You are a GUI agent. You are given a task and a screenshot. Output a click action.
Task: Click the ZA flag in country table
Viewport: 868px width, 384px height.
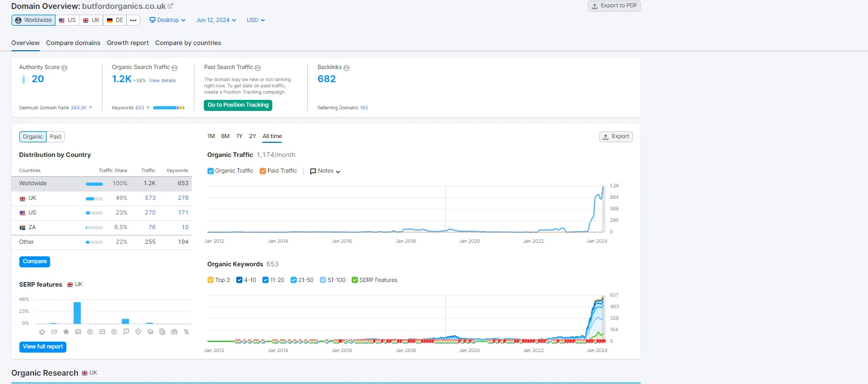point(22,228)
